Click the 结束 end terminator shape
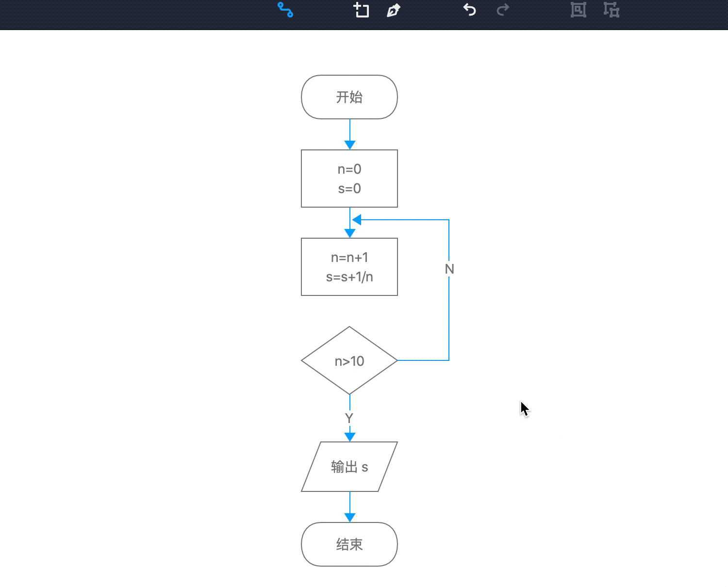728x587 pixels. point(349,544)
